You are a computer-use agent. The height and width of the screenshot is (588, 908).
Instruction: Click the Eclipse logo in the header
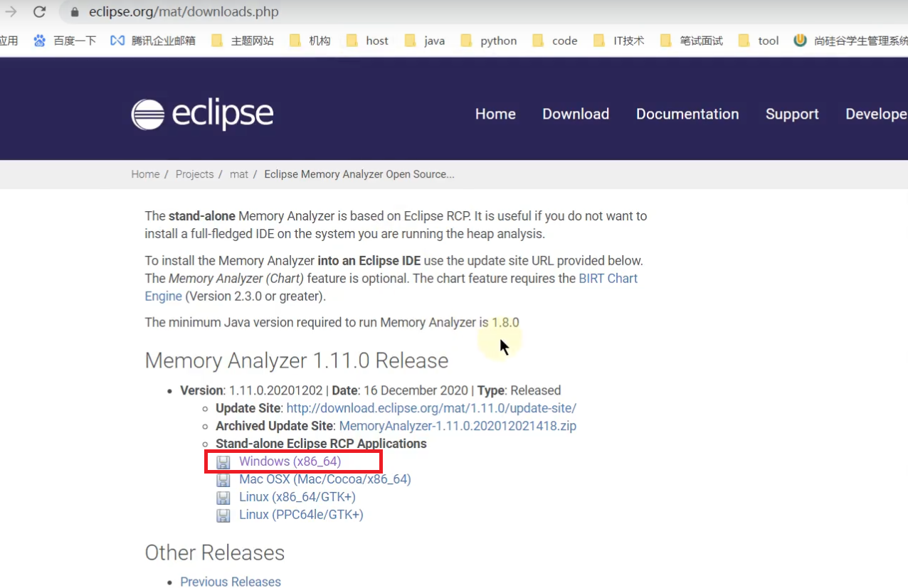(202, 114)
